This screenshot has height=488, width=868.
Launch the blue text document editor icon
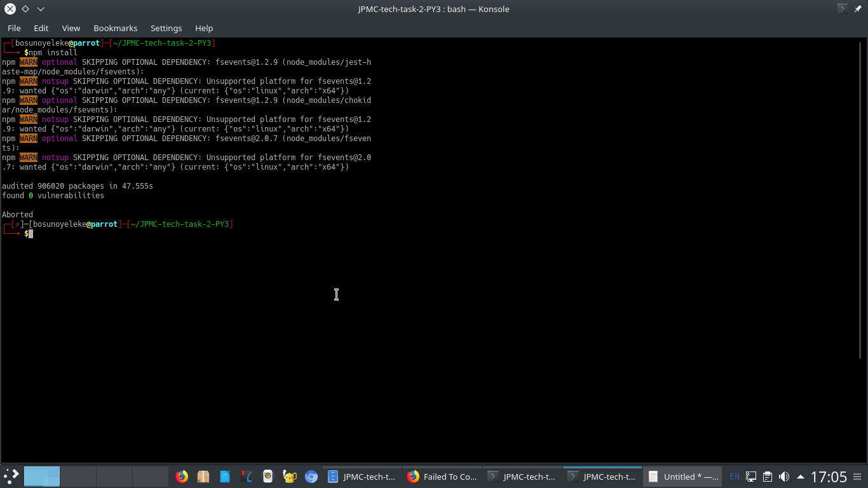[x=224, y=477]
